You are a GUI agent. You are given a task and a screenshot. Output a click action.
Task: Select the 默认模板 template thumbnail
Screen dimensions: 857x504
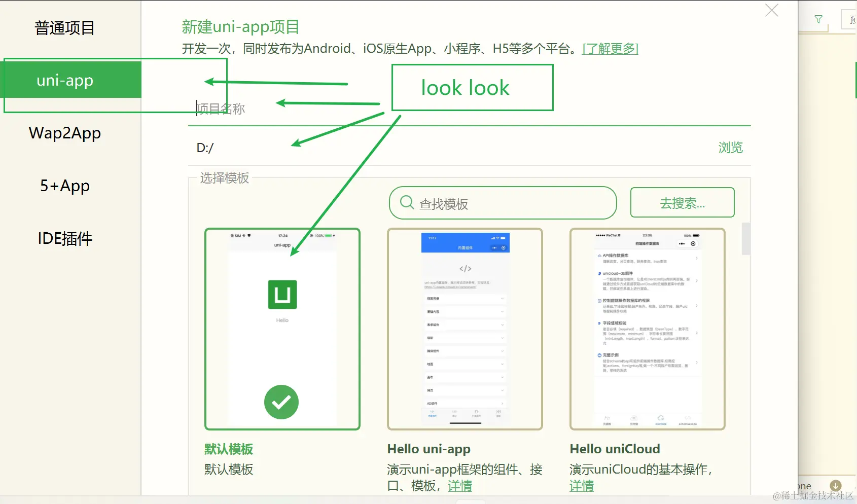[282, 328]
